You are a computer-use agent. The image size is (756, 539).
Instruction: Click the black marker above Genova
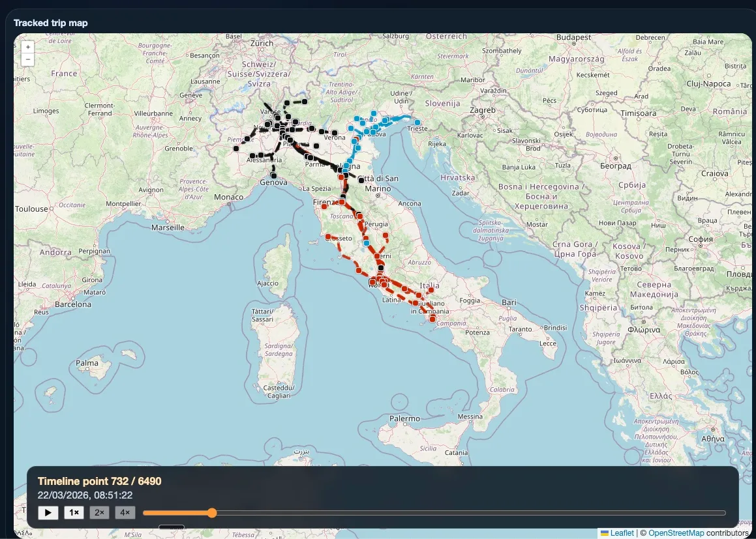273,175
